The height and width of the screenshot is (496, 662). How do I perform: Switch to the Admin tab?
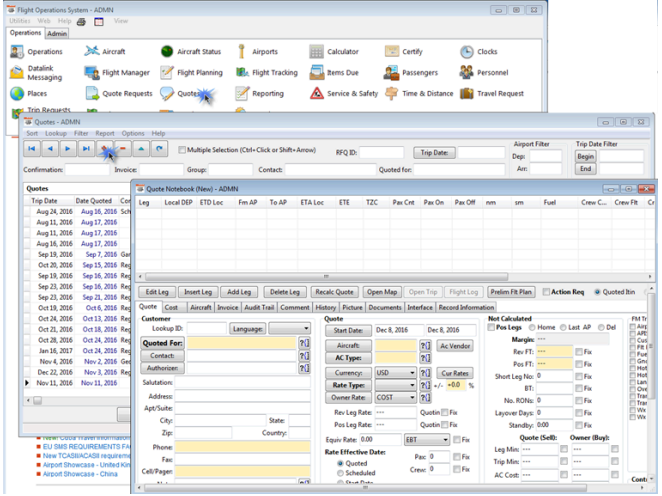click(57, 33)
